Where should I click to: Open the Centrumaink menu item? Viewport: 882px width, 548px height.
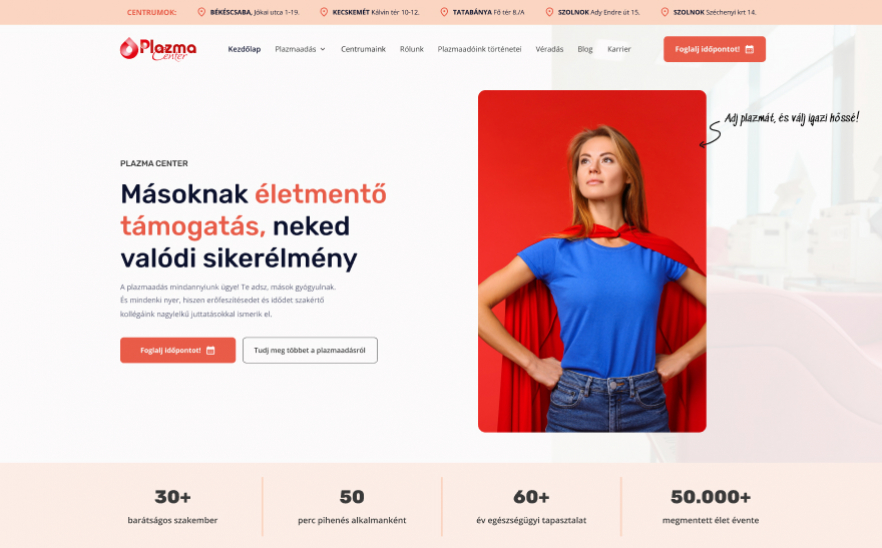(x=363, y=50)
